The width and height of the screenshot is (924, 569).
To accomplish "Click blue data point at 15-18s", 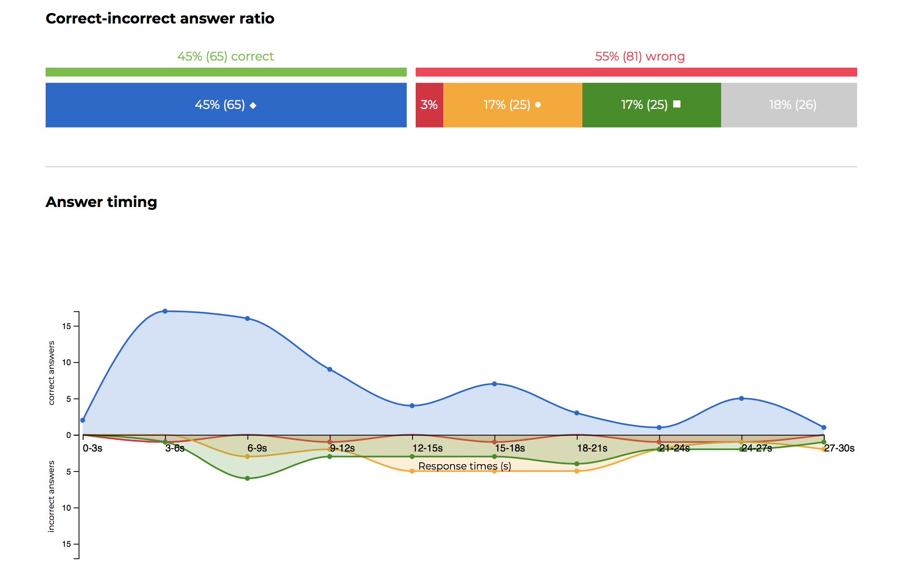I will pos(494,384).
